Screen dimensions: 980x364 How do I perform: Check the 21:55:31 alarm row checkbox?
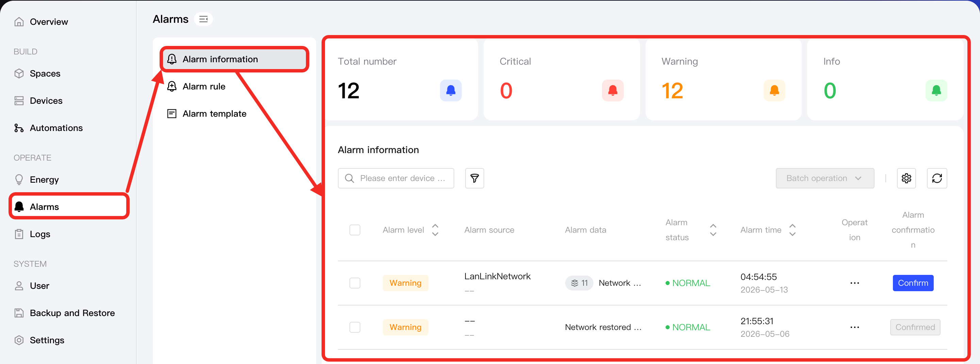point(355,327)
